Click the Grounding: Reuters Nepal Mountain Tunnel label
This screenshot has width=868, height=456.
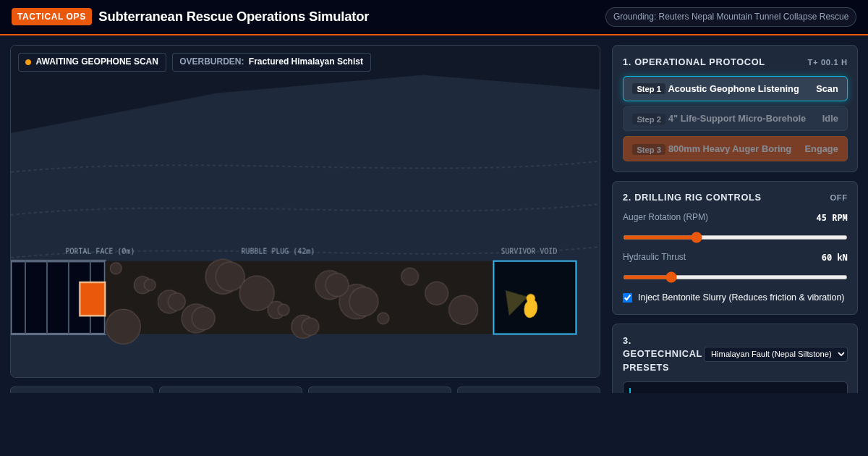tap(731, 17)
